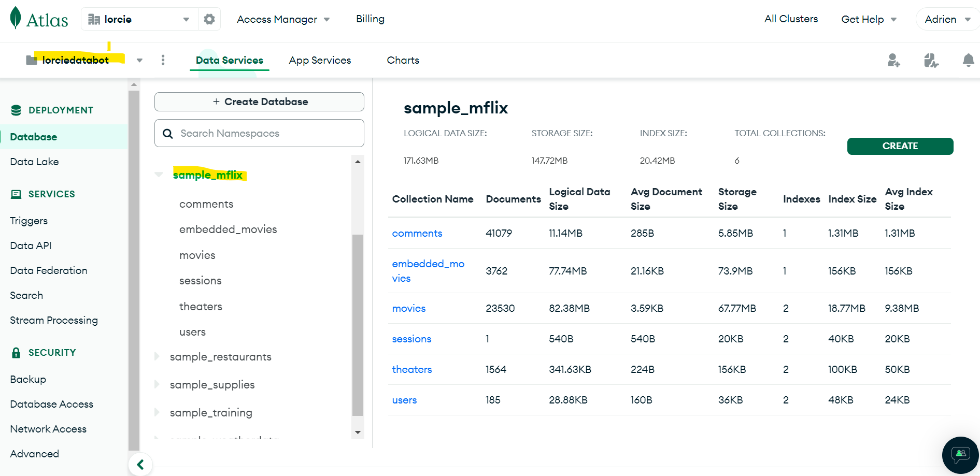Open the Get Help dropdown

(x=869, y=19)
